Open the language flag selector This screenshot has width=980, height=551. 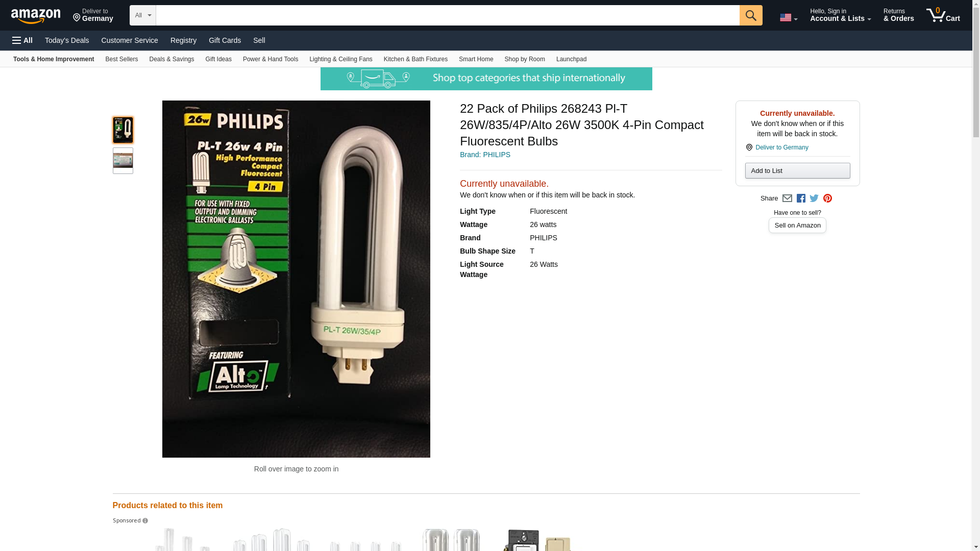tap(788, 17)
